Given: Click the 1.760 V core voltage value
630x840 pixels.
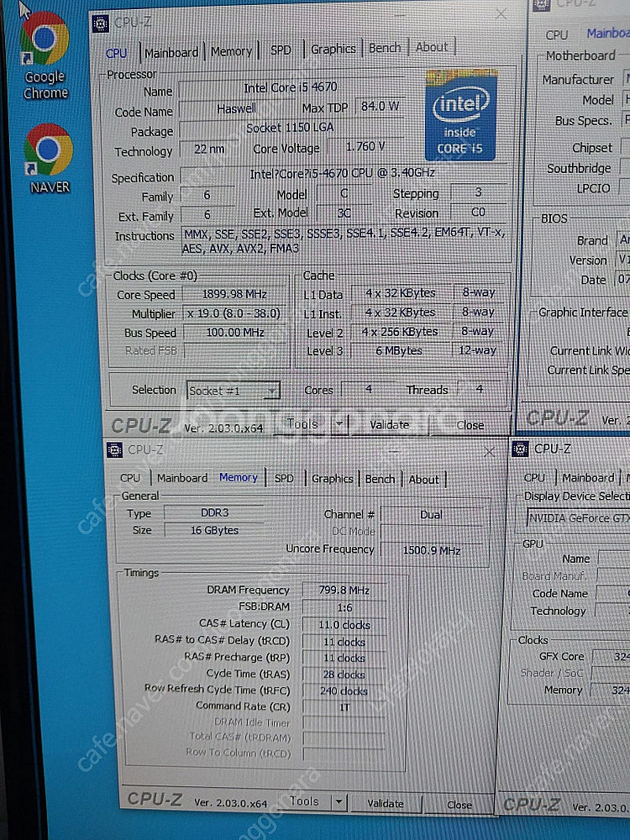Looking at the screenshot, I should (366, 147).
